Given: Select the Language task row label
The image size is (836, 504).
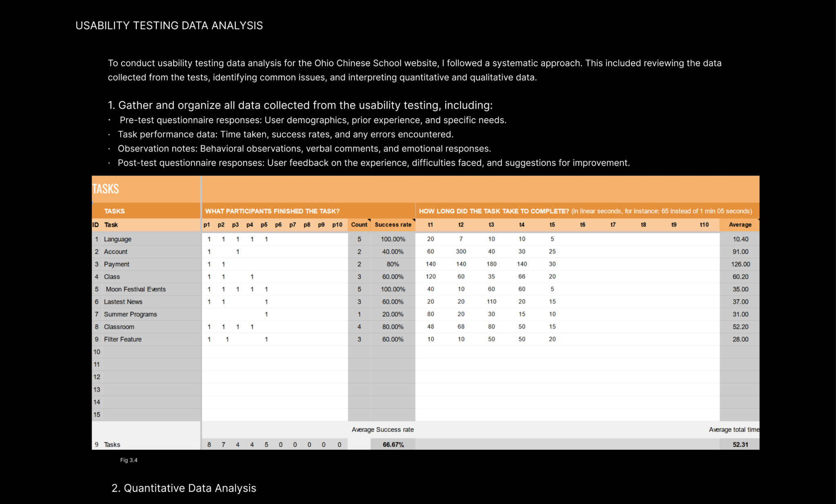Looking at the screenshot, I should pos(118,239).
